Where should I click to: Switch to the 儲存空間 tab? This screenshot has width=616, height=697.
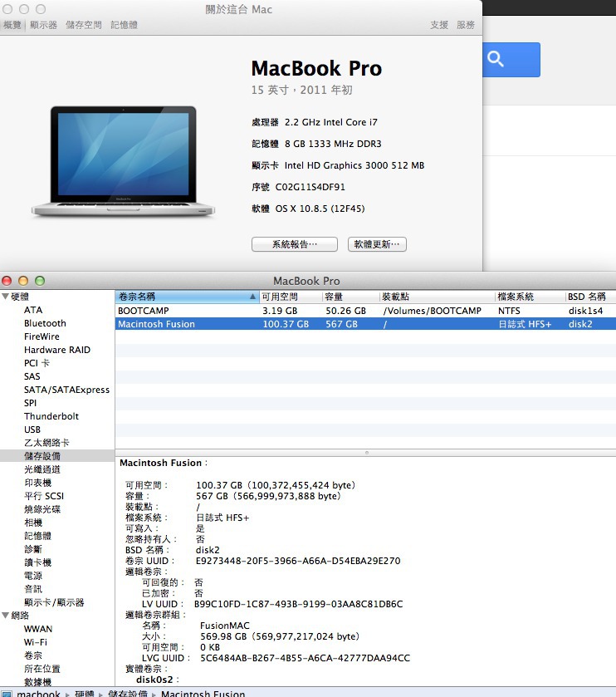coord(84,25)
